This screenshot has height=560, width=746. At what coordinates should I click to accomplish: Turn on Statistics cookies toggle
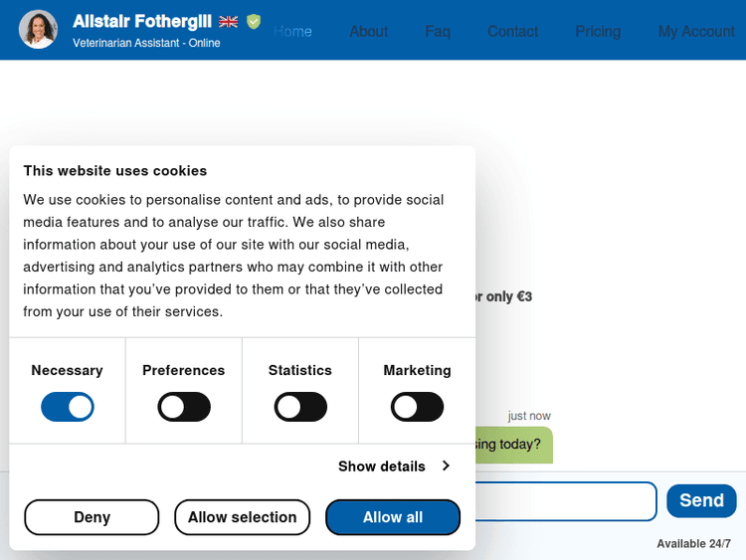coord(300,407)
